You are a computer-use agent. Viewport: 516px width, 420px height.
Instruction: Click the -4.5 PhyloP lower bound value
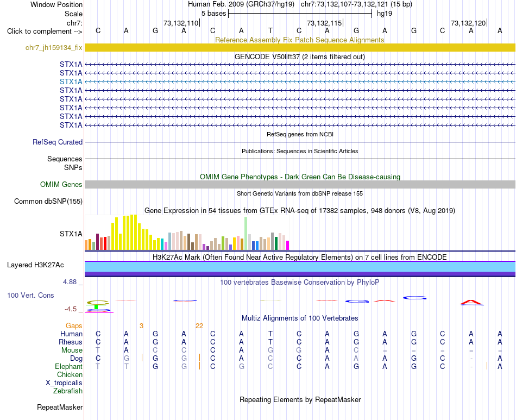[71, 309]
